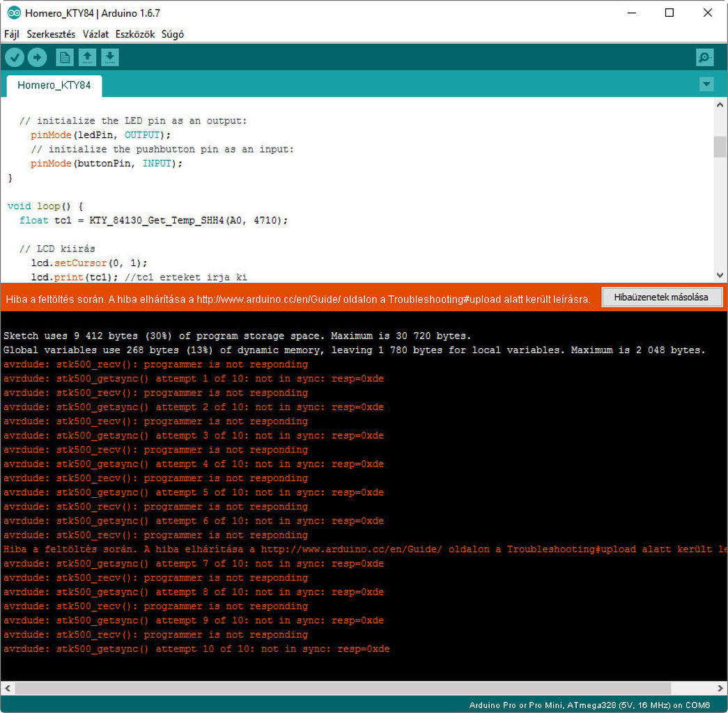
Task: Click the Upload arrow button
Action: [x=37, y=58]
